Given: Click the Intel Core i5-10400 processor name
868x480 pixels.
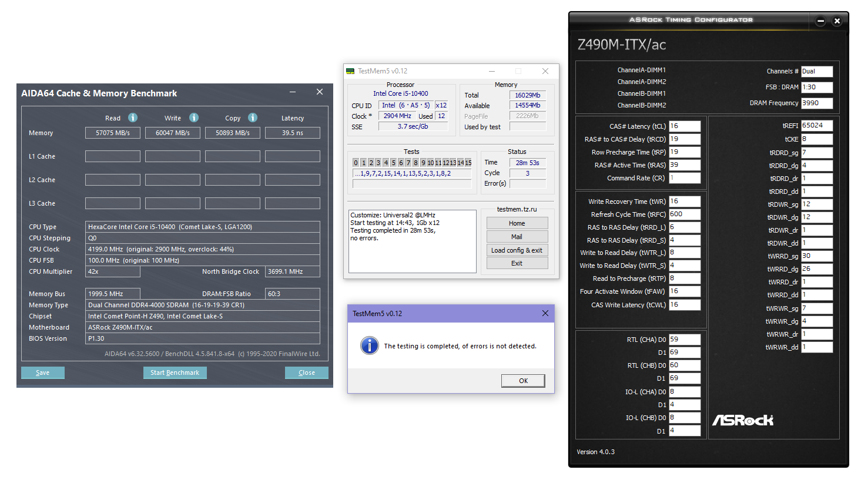Looking at the screenshot, I should coord(401,93).
